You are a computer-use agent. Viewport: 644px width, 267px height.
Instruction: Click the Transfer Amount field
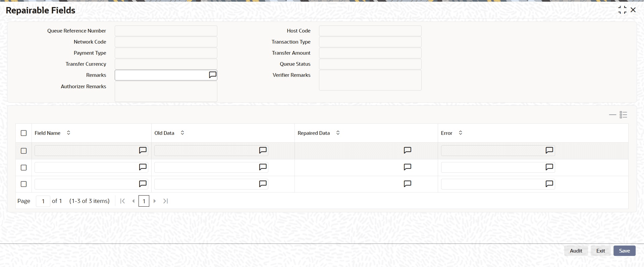coord(370,53)
